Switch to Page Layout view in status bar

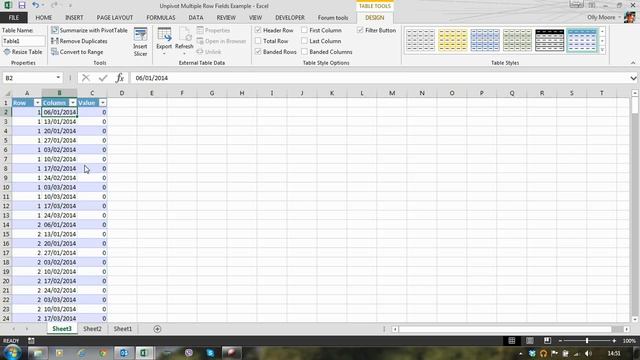coord(529,340)
